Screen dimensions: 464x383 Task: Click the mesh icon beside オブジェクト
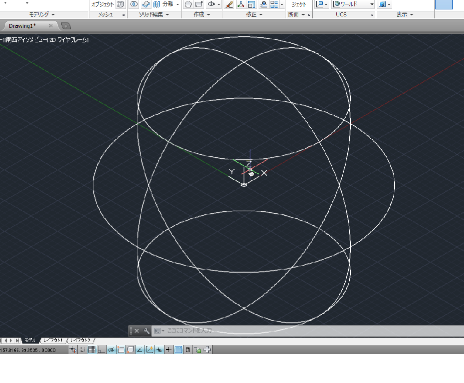[x=120, y=4]
